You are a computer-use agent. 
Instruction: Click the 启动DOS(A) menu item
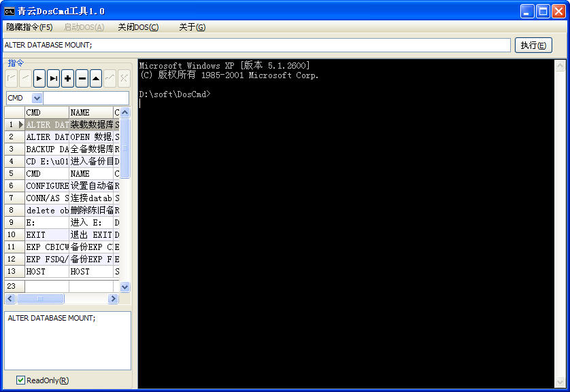tap(84, 27)
